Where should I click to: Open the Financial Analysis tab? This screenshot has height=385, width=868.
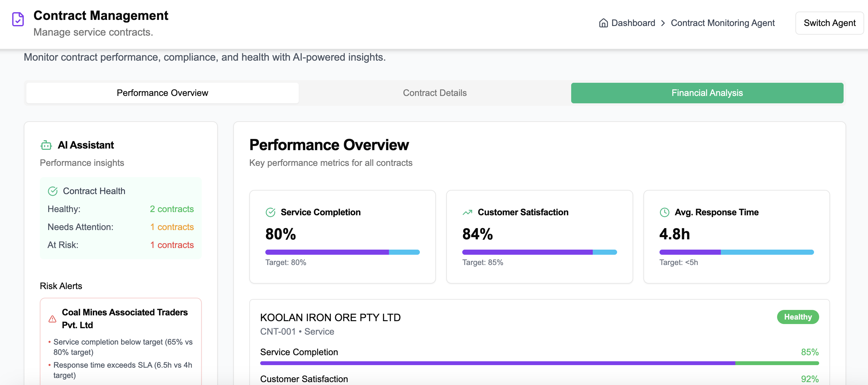[x=707, y=93]
